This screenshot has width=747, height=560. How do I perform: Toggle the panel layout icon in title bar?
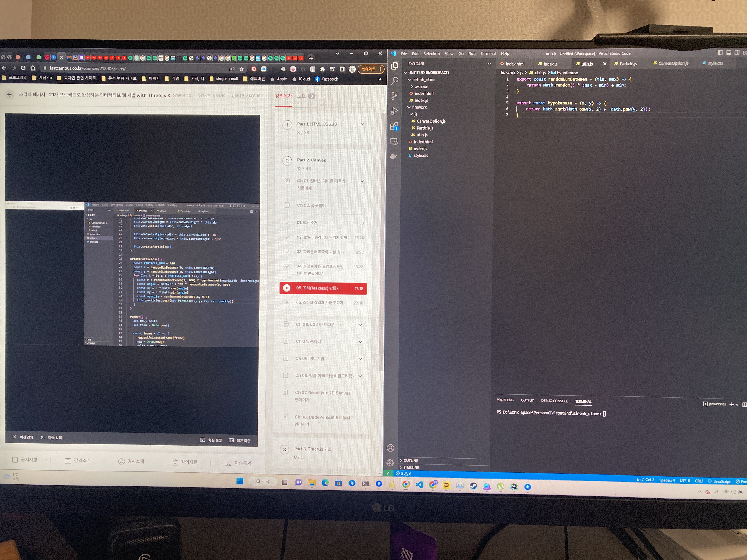click(x=728, y=53)
